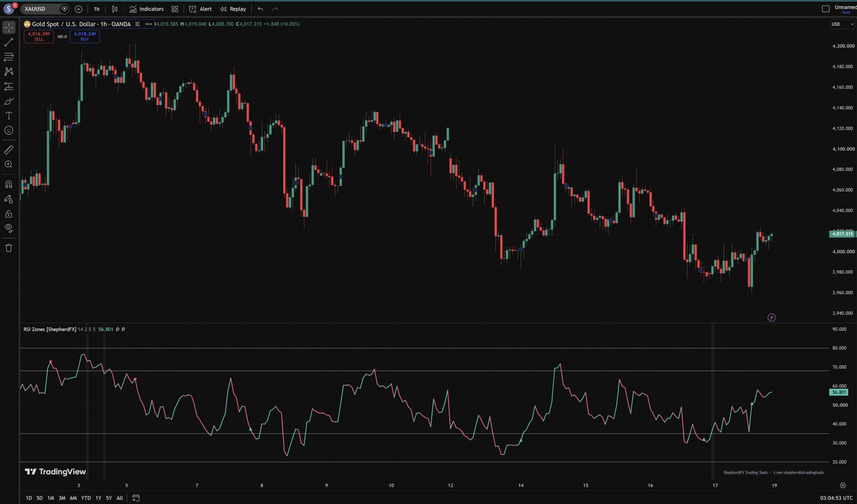This screenshot has width=857, height=504.
Task: Toggle lock all drawing tools
Action: 9,214
